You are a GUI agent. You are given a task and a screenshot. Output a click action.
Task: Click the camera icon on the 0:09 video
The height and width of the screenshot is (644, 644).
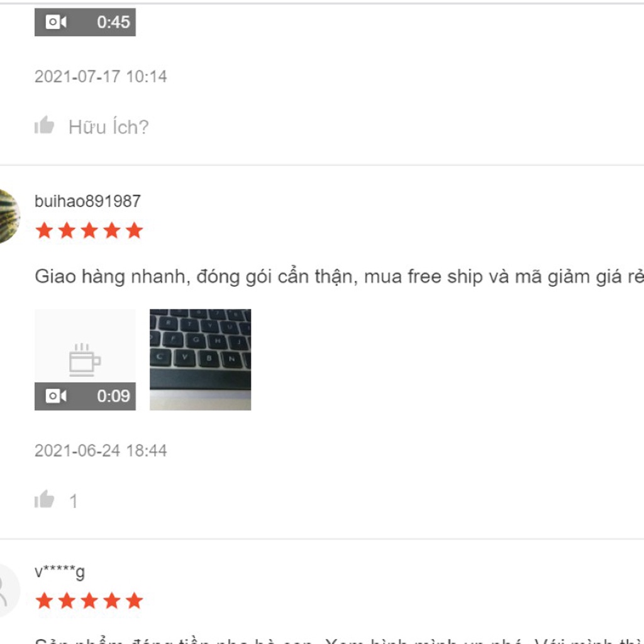click(56, 396)
